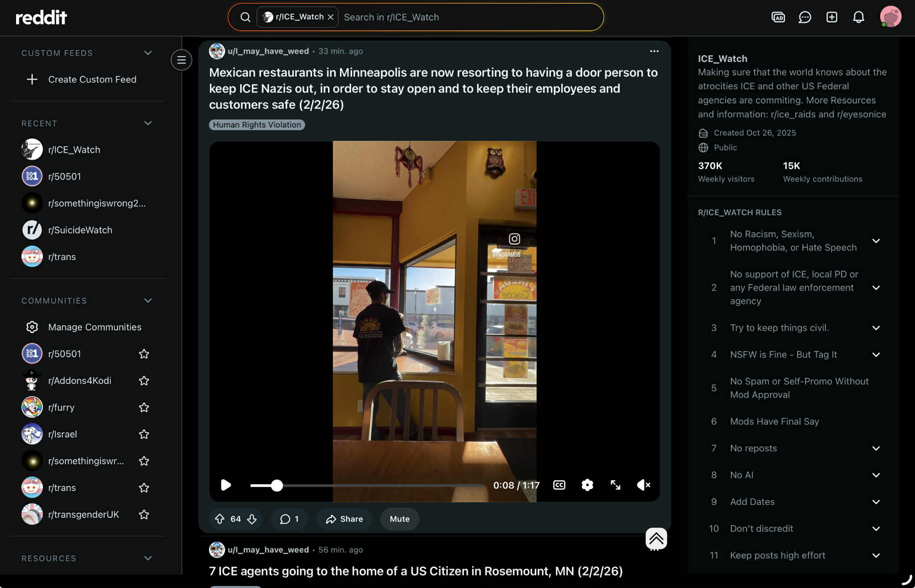Collapse the Custom Feeds section
Image resolution: width=915 pixels, height=588 pixels.
point(148,53)
